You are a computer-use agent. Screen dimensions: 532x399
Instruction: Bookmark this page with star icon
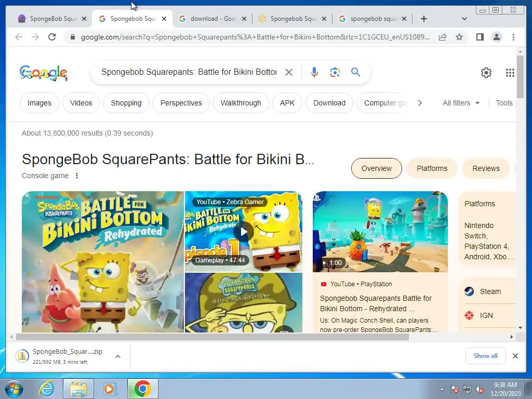[459, 37]
